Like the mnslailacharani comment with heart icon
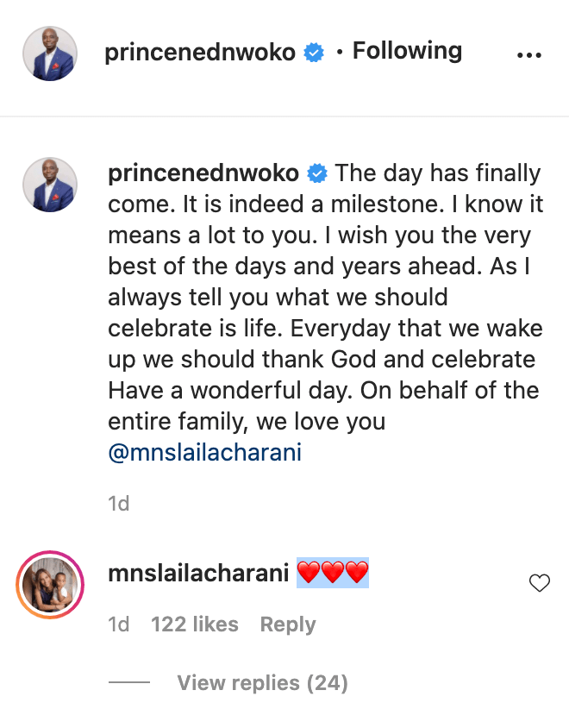The width and height of the screenshot is (569, 728). [x=540, y=584]
